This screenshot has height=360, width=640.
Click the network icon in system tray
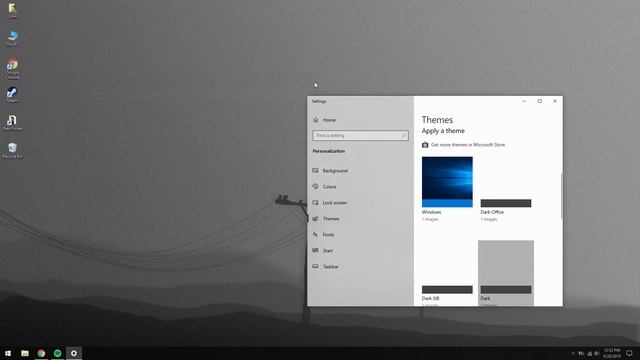(589, 353)
